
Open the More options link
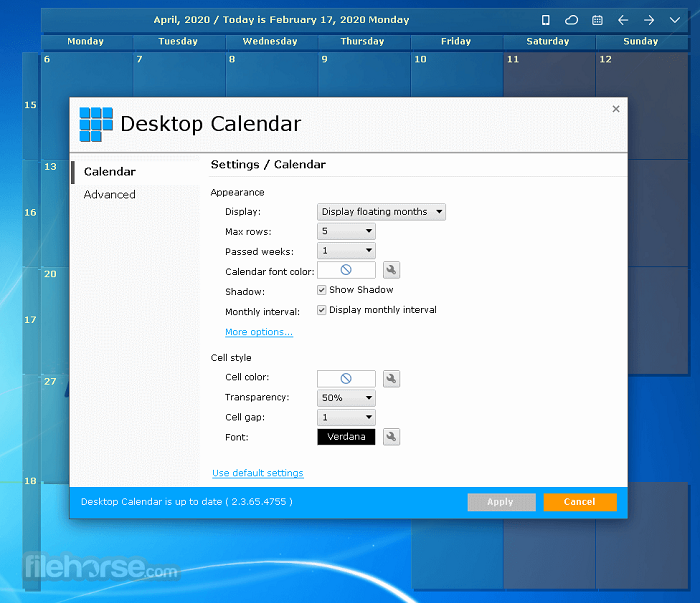pyautogui.click(x=259, y=332)
